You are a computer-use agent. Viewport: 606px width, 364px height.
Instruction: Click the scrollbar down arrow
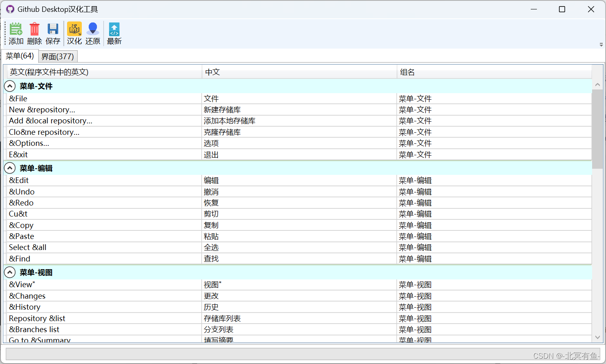597,337
